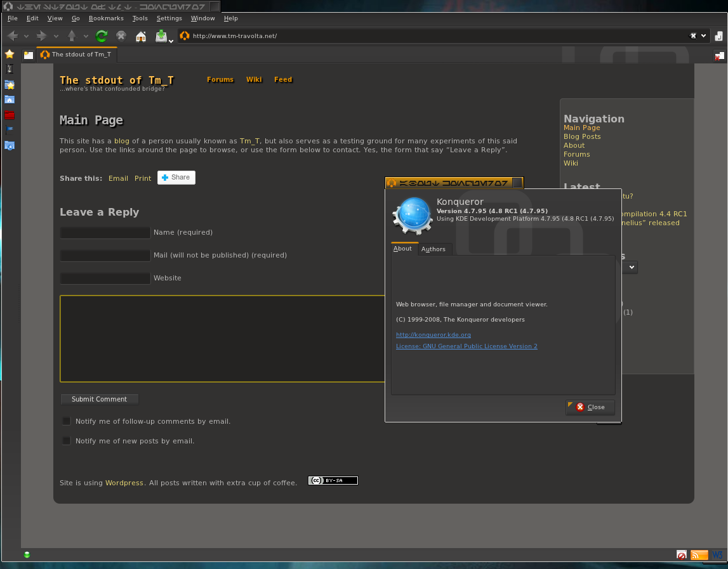Open the last folder icon in the sidebar

[10, 146]
